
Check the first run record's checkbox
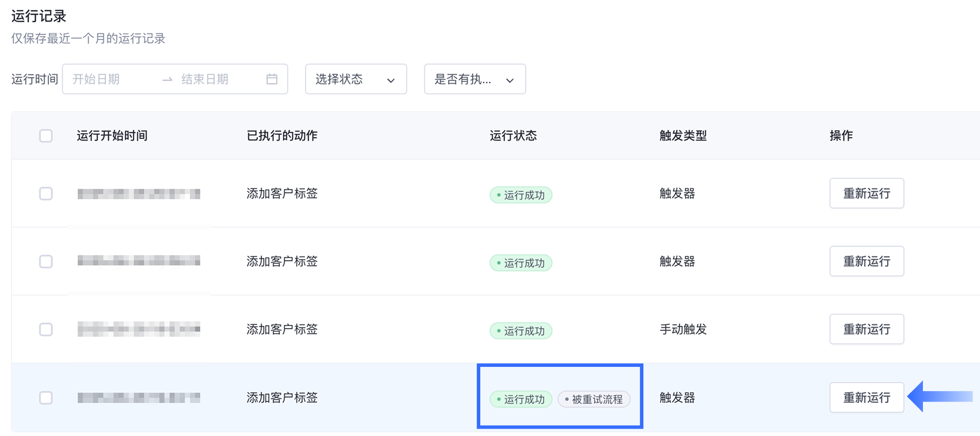click(46, 194)
